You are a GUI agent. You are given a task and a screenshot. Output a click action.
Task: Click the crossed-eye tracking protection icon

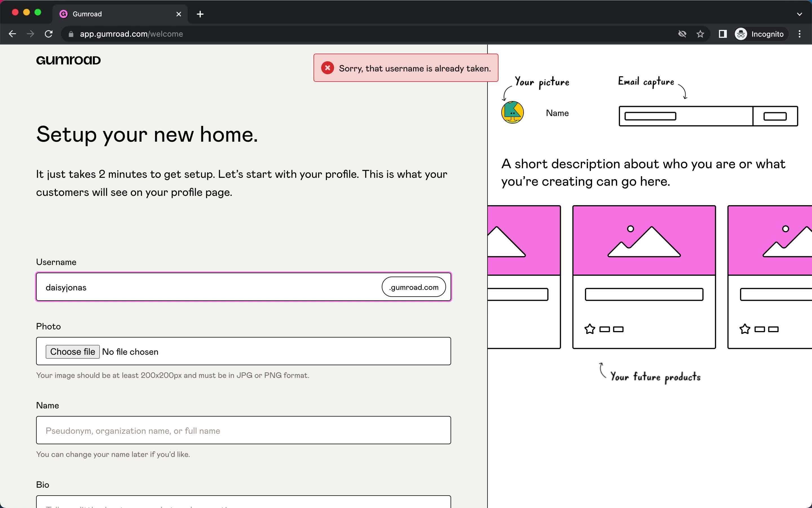(682, 34)
